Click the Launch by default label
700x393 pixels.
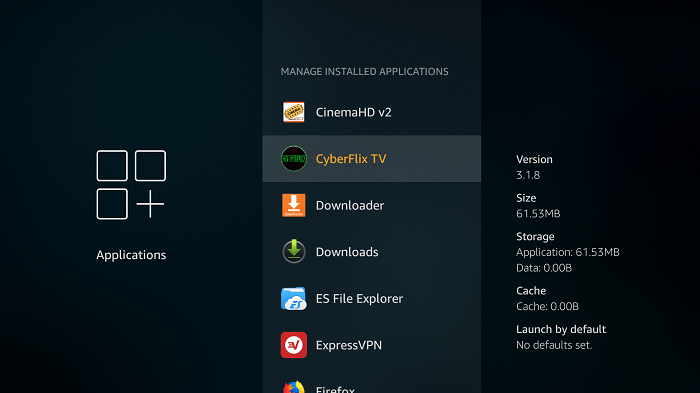pyautogui.click(x=561, y=330)
